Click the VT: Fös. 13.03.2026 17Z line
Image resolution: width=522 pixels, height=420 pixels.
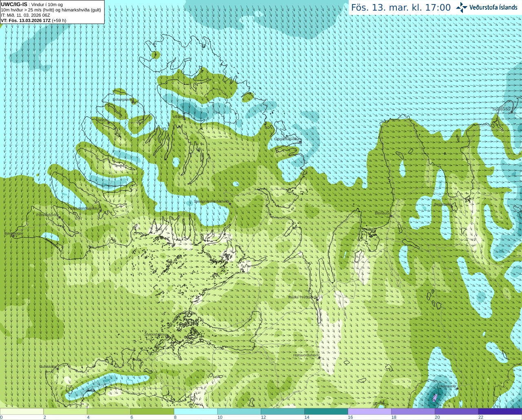point(33,20)
